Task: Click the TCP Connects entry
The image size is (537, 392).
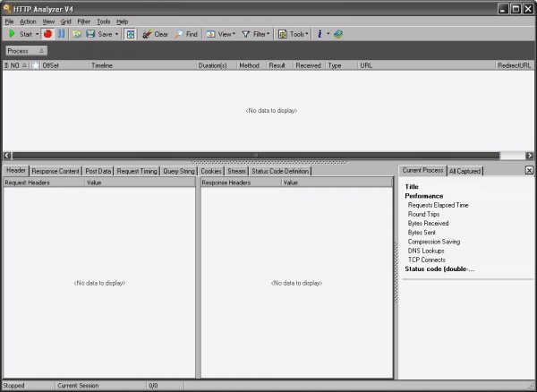Action: coord(427,260)
